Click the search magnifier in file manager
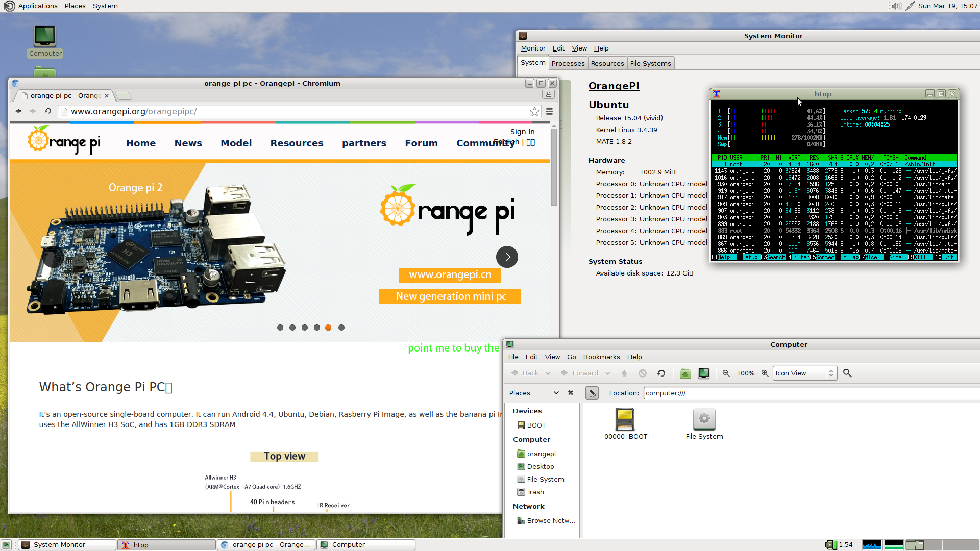This screenshot has height=551, width=980. [847, 373]
